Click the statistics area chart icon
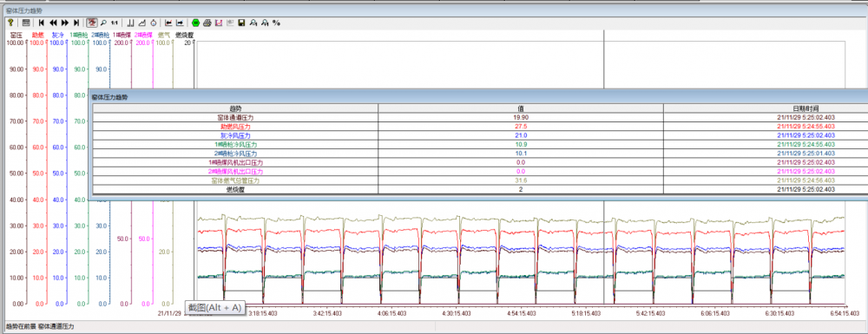 (219, 23)
